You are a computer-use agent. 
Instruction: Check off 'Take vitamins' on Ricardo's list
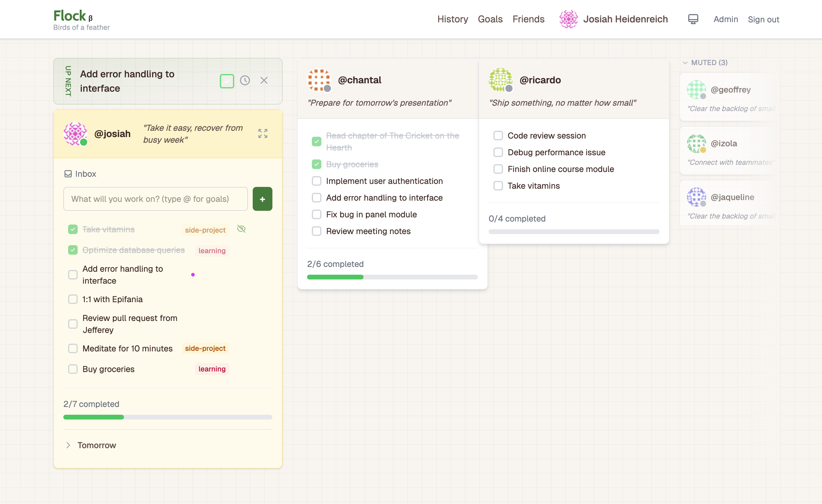tap(498, 186)
